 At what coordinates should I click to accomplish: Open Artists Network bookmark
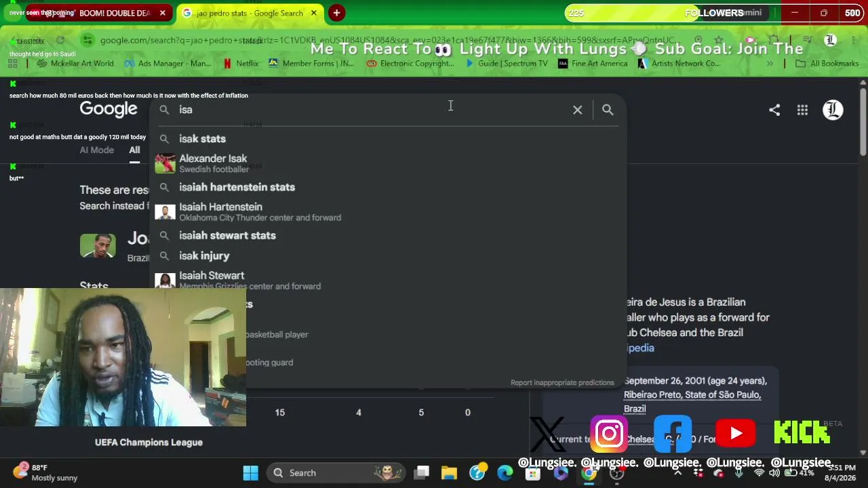tap(679, 64)
